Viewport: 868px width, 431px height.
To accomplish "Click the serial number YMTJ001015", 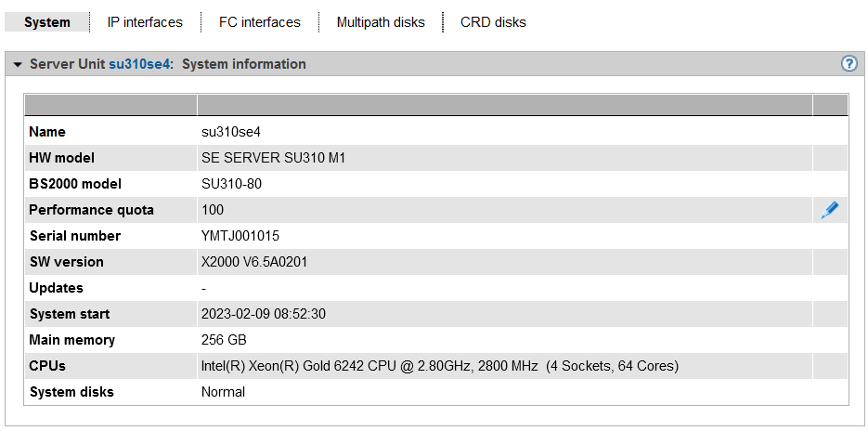I will click(240, 236).
